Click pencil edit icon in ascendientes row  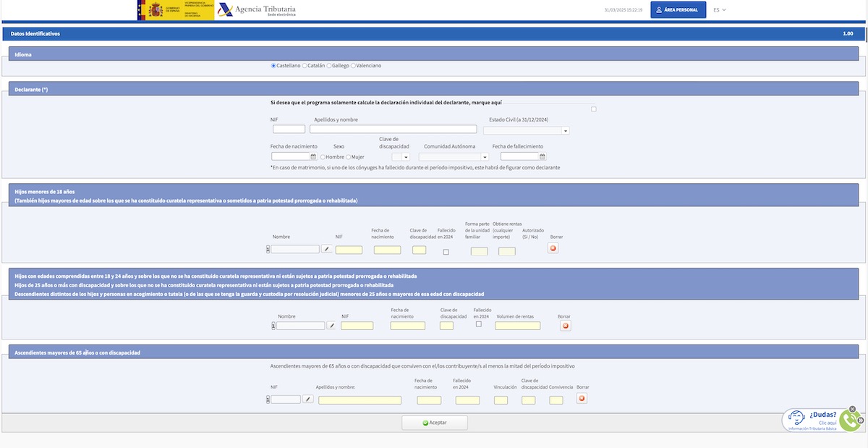(x=308, y=399)
